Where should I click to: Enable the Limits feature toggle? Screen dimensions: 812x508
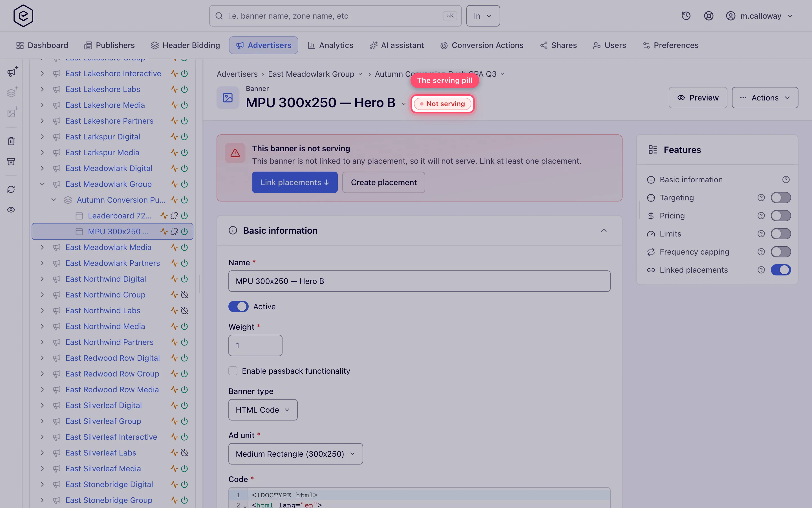780,234
